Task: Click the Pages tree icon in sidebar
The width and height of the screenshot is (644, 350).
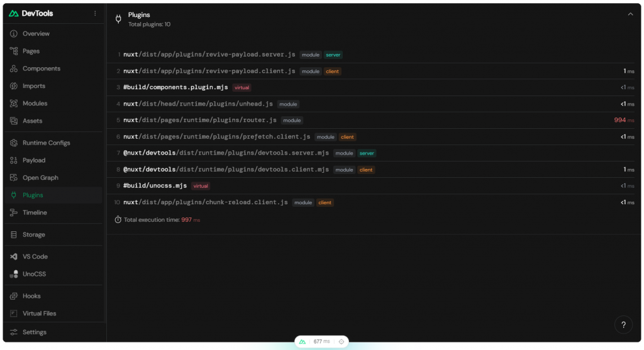Action: point(14,51)
